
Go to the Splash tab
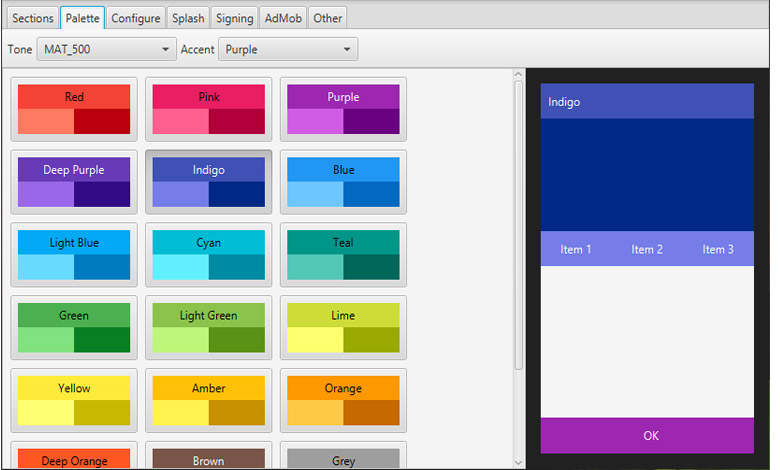click(188, 18)
